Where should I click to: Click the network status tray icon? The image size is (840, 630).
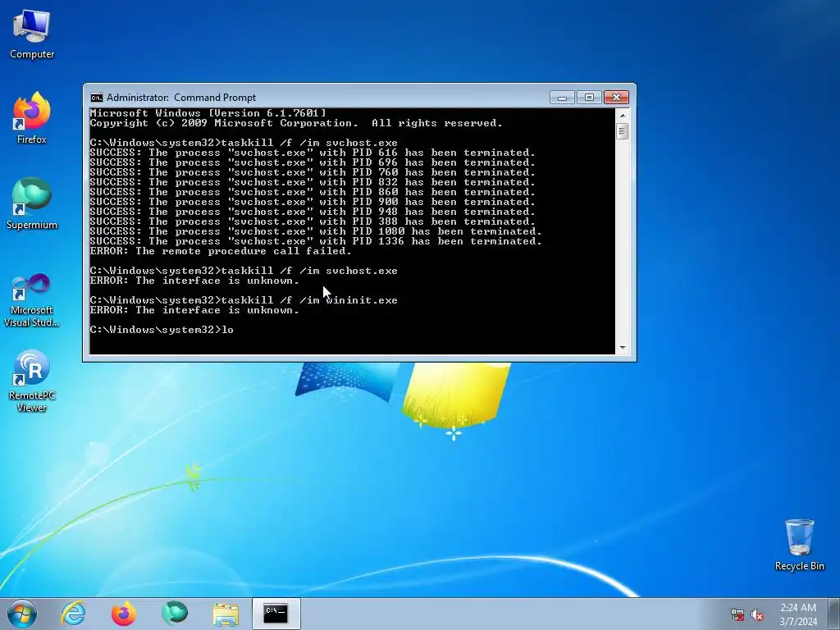pos(737,614)
